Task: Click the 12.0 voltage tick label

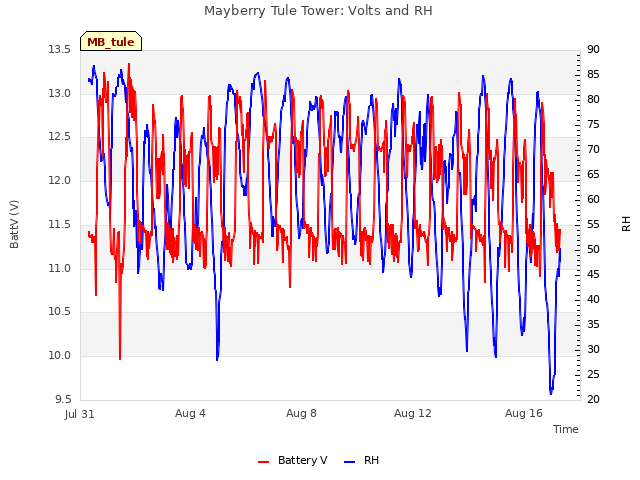Action: [x=60, y=180]
